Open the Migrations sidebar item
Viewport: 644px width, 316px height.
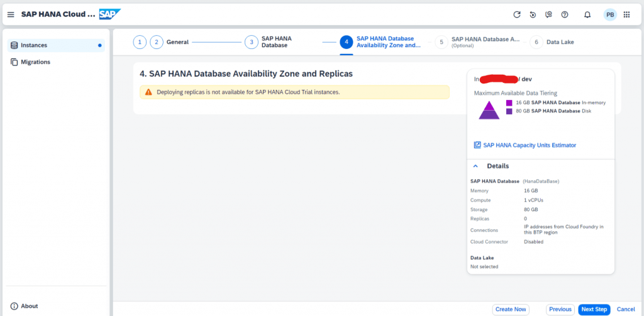click(x=56, y=62)
